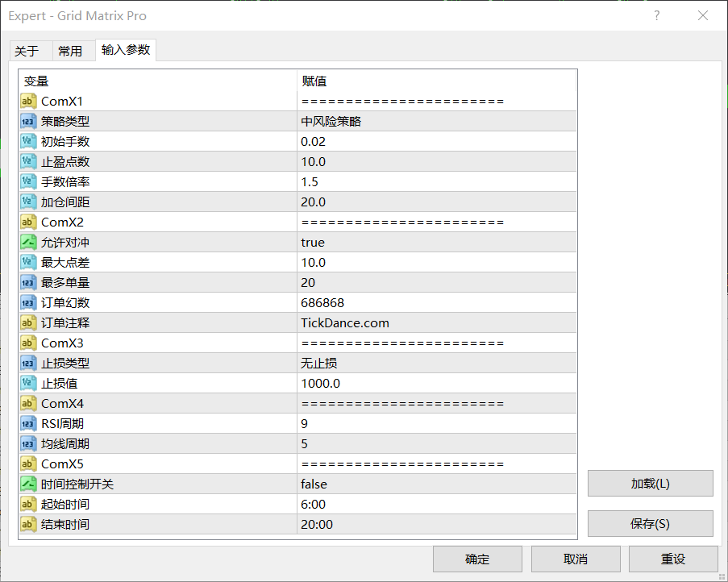Click the integer icon next to 订单幻数
Image resolution: width=728 pixels, height=582 pixels.
[28, 302]
